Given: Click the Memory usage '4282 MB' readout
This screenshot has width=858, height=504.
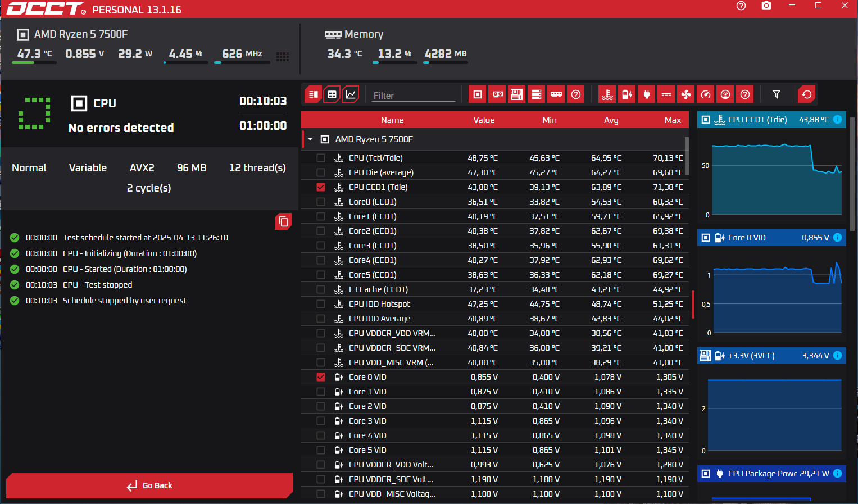Looking at the screenshot, I should (x=446, y=54).
